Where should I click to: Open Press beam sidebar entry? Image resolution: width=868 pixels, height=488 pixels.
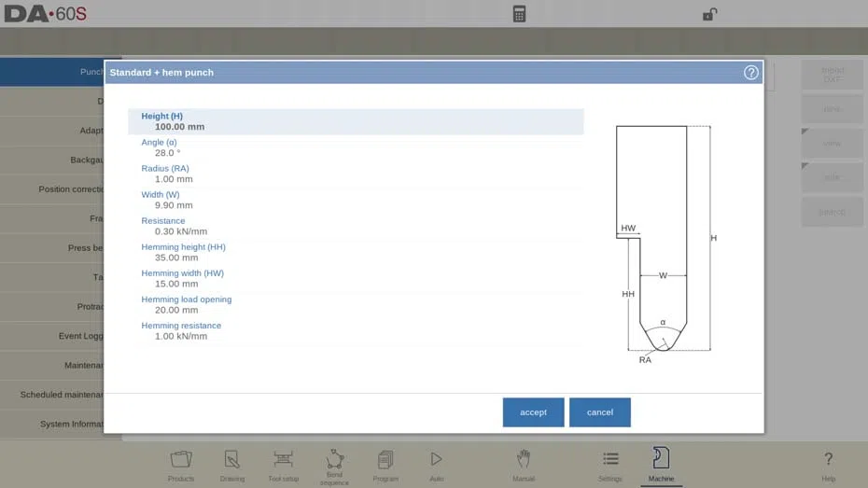pos(52,248)
